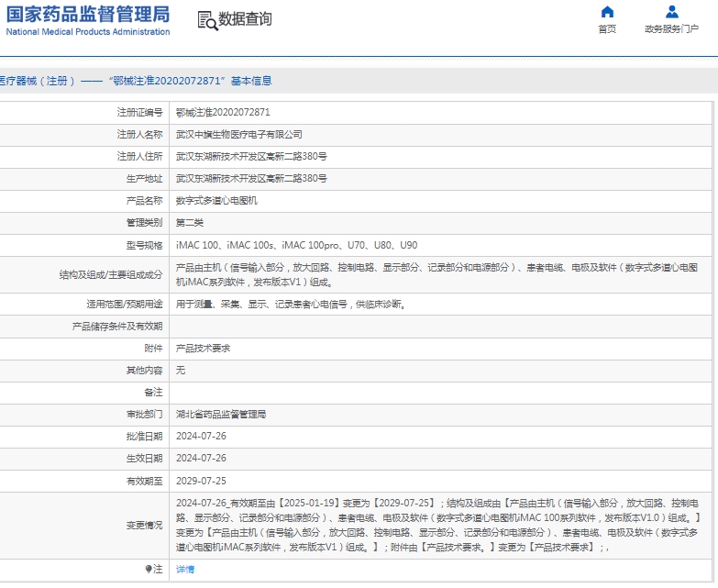This screenshot has width=718, height=588.
Task: Click expiry date 2029-07-25
Action: [x=201, y=481]
